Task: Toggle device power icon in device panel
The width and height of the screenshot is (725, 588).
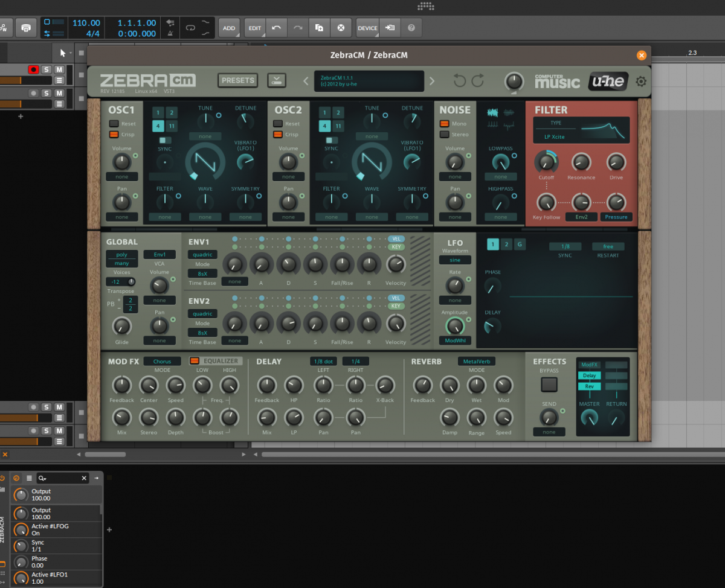Action: click(x=2, y=478)
